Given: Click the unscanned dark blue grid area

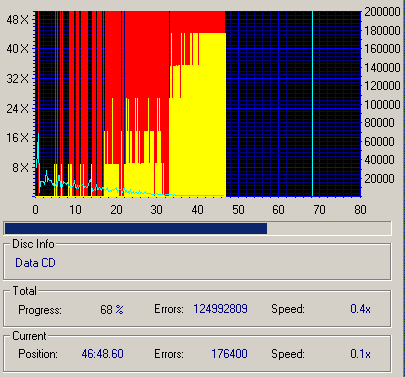Looking at the screenshot, I should (x=293, y=103).
